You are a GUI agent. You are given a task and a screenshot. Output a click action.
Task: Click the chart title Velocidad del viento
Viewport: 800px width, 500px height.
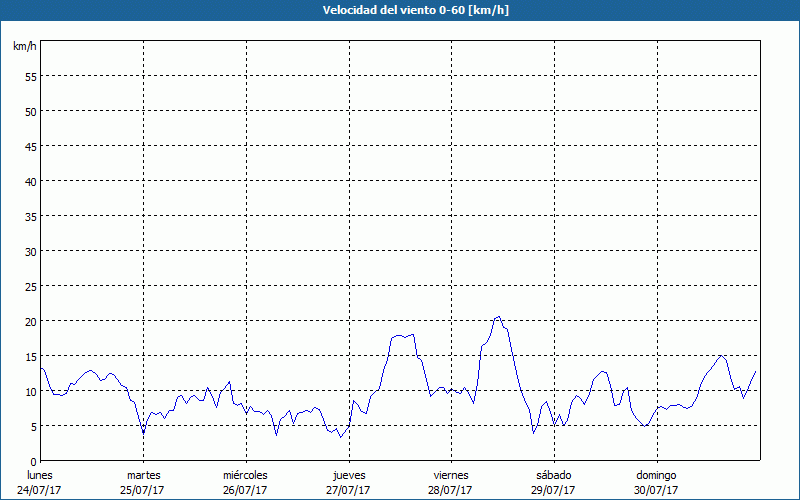tap(399, 10)
